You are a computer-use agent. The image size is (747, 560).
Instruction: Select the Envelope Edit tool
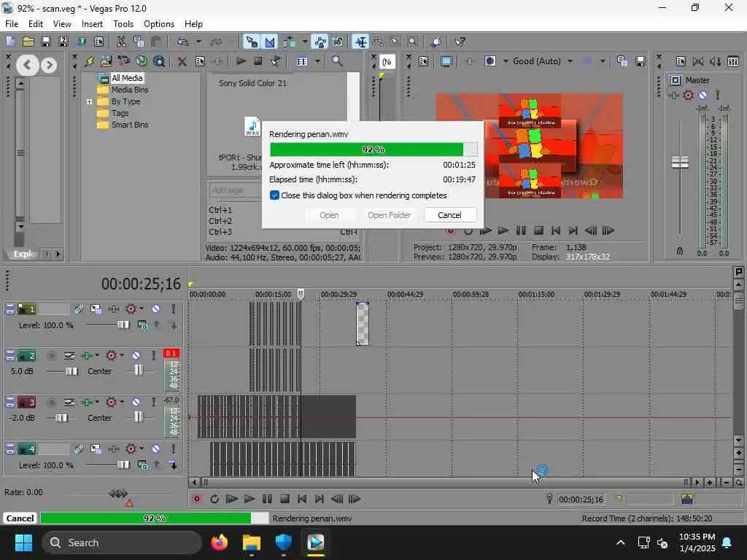click(379, 42)
